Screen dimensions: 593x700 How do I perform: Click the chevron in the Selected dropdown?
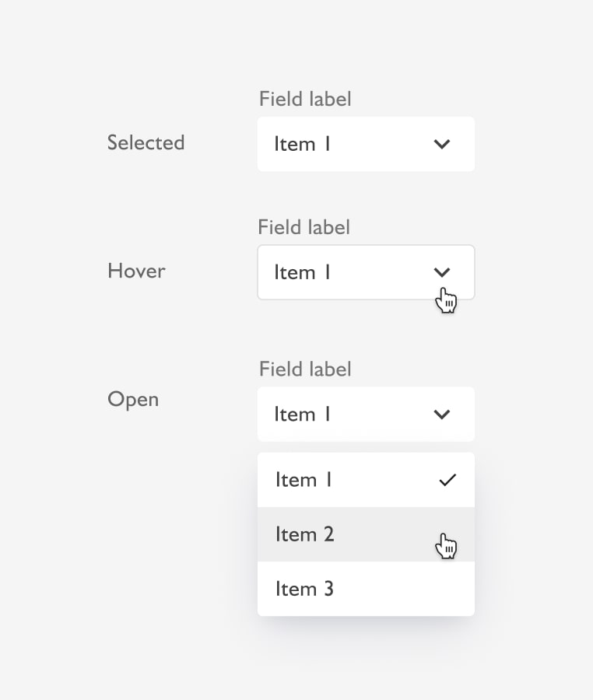pyautogui.click(x=441, y=144)
